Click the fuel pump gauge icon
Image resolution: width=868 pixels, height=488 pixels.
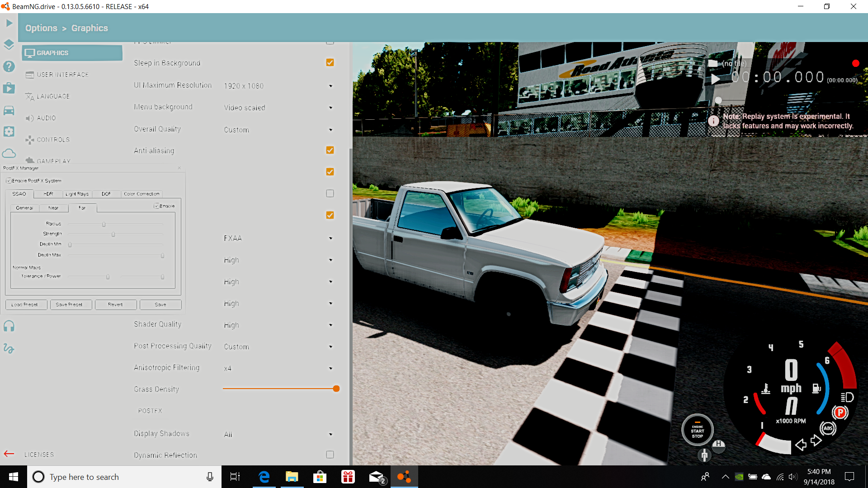[x=816, y=388]
